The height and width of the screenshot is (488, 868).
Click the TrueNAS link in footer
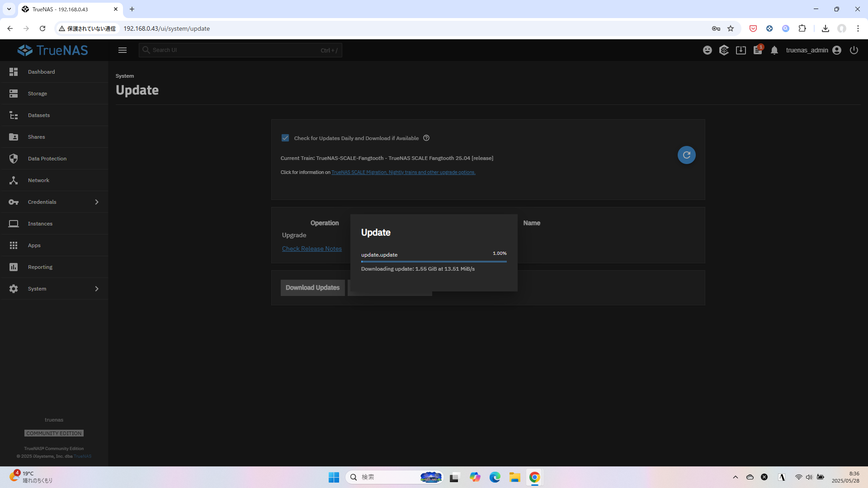click(x=82, y=456)
